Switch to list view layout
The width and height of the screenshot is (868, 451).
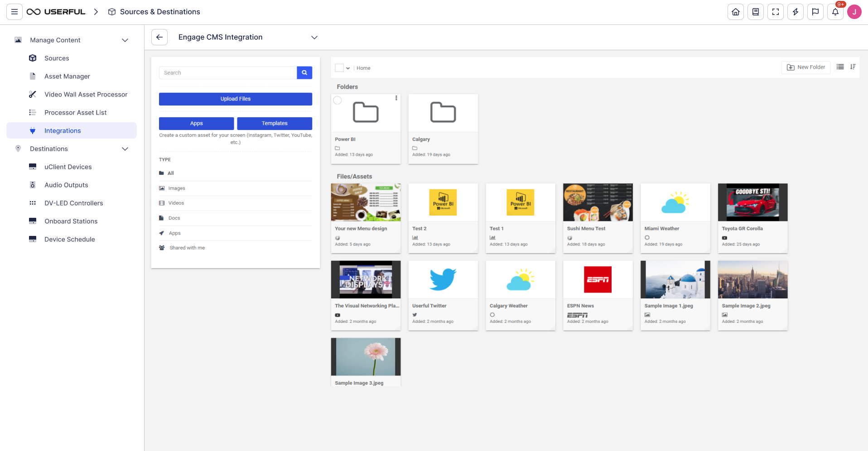point(840,67)
